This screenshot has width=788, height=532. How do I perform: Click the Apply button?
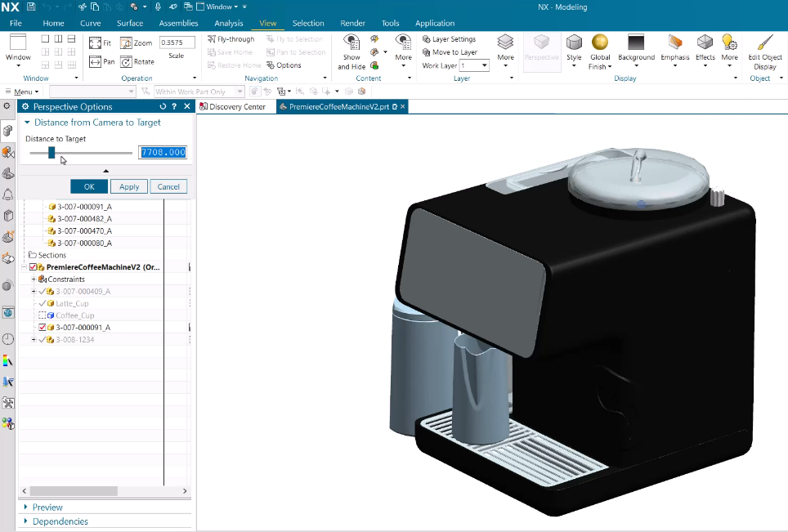point(129,186)
